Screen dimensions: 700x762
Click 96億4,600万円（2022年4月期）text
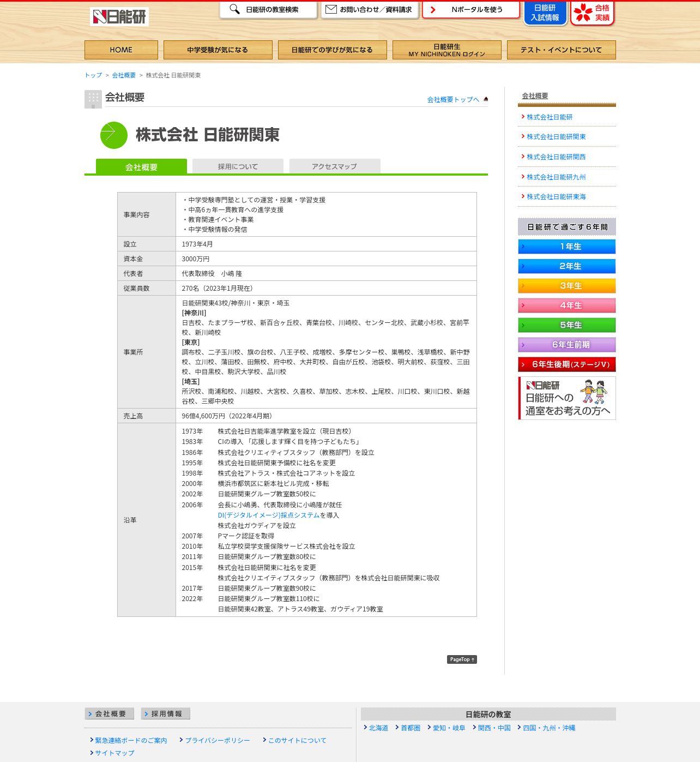[x=228, y=416]
